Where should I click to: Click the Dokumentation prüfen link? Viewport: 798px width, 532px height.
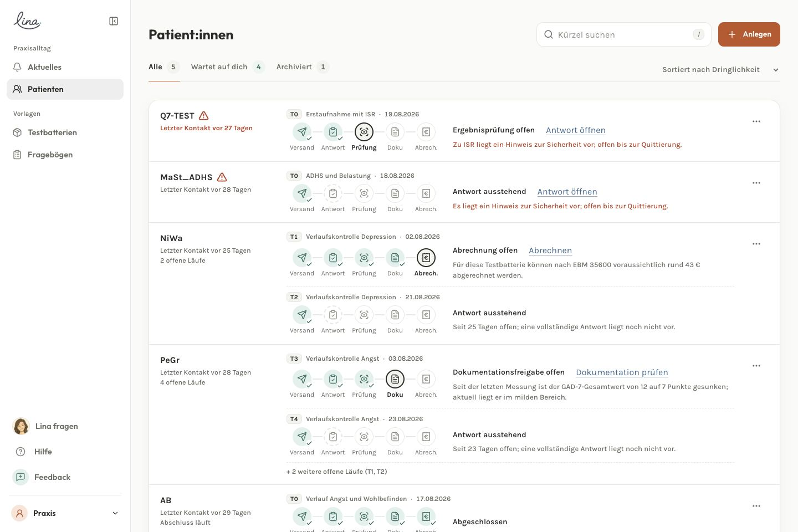click(x=622, y=372)
